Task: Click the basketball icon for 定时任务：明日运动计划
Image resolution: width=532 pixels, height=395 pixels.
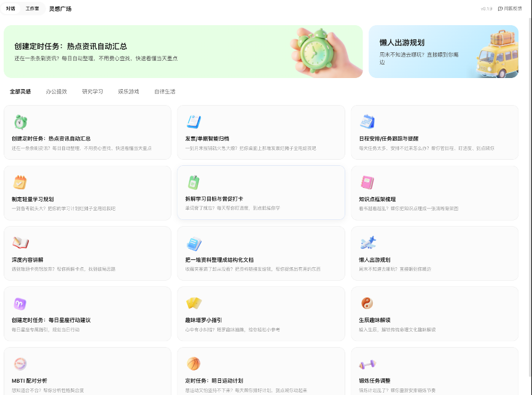Action: [194, 364]
